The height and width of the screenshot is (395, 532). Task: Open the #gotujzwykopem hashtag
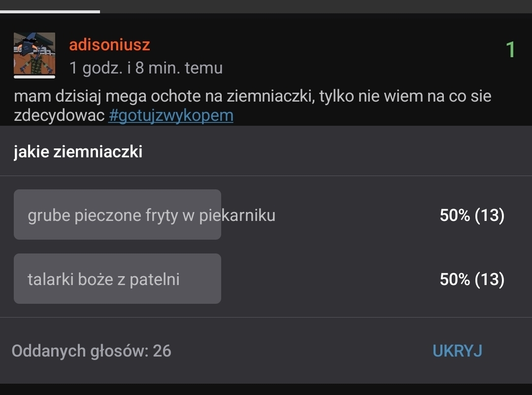point(170,116)
